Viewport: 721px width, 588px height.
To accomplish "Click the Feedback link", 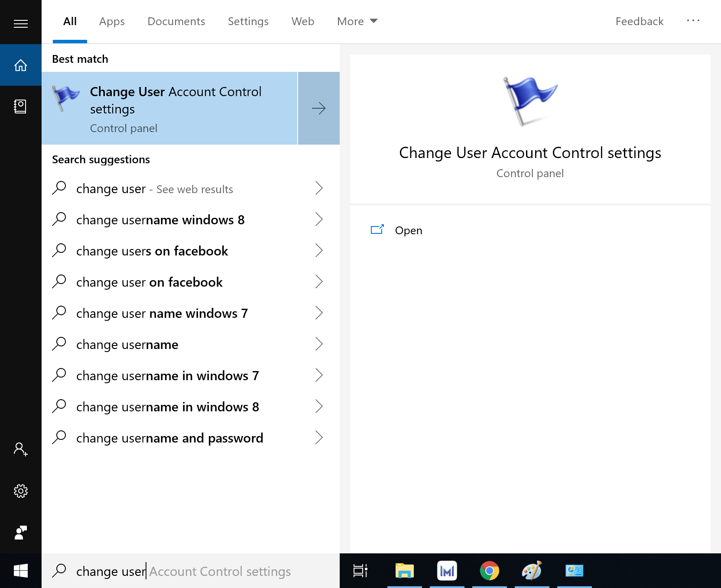I will (639, 21).
